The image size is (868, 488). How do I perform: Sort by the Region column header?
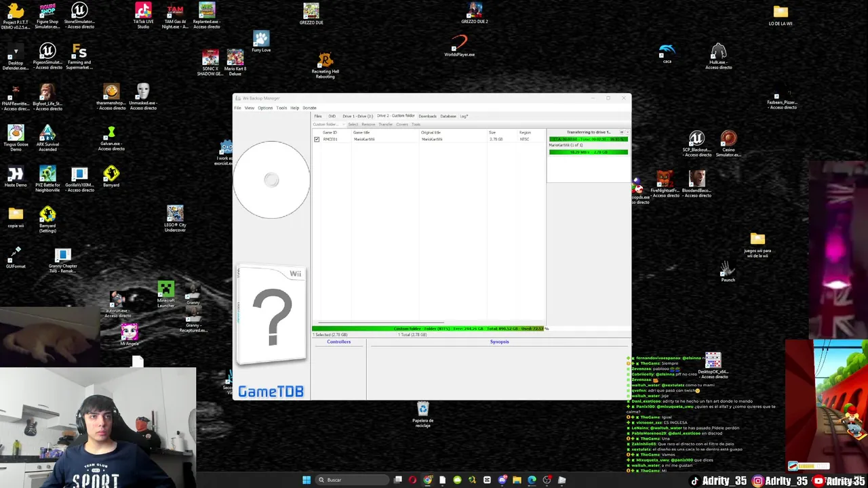[525, 132]
